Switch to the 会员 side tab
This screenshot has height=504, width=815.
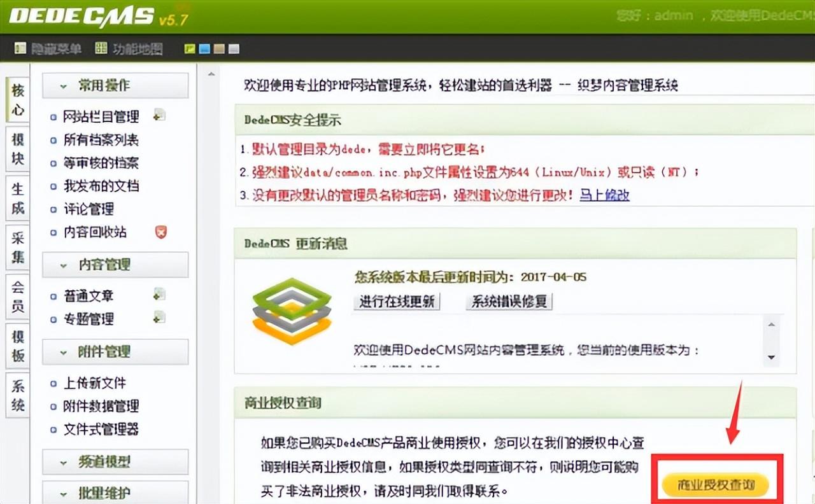[x=18, y=297]
